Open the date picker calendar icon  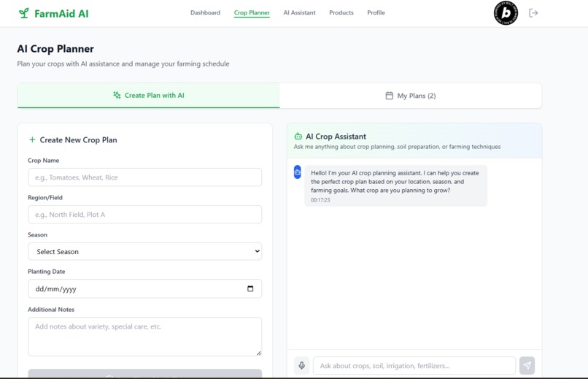click(250, 288)
